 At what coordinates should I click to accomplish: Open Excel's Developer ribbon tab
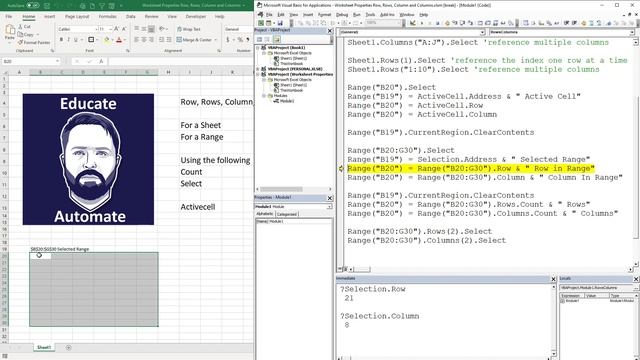[x=196, y=16]
